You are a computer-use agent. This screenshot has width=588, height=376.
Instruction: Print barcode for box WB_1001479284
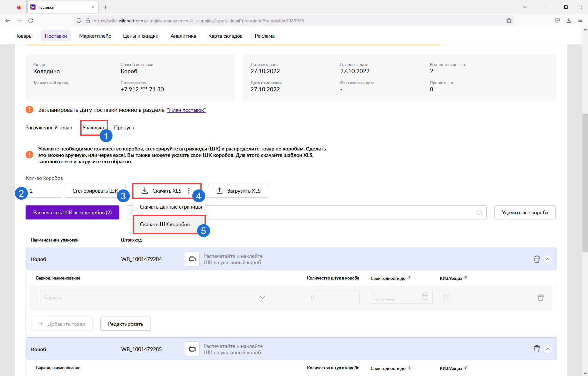[x=192, y=259]
